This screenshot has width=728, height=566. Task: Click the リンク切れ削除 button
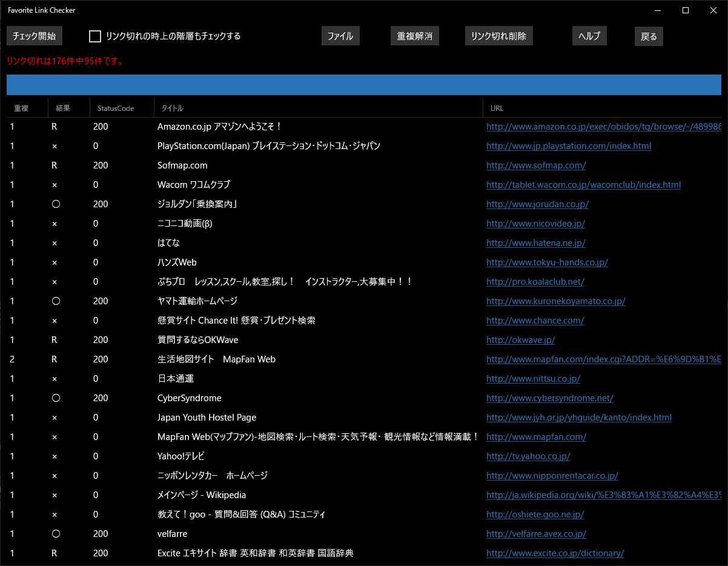point(499,36)
